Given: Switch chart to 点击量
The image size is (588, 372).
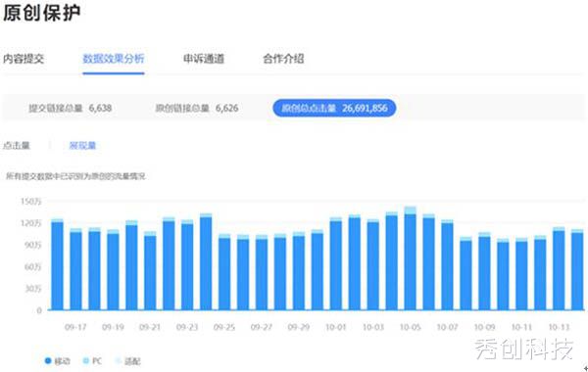Looking at the screenshot, I should [x=16, y=145].
